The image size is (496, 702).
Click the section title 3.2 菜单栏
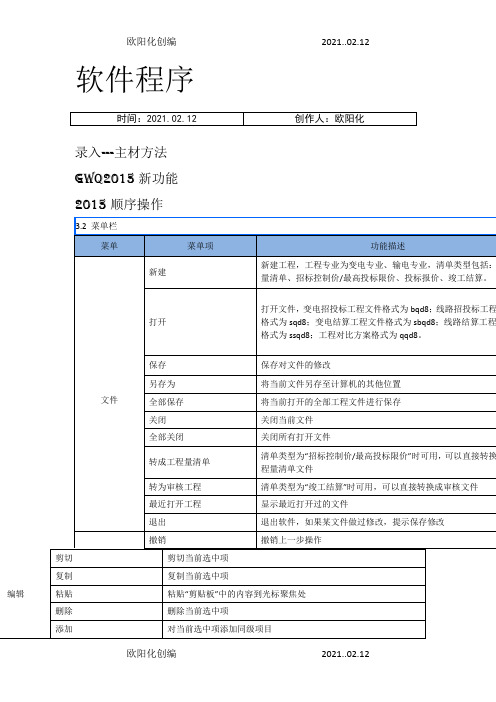[96, 226]
